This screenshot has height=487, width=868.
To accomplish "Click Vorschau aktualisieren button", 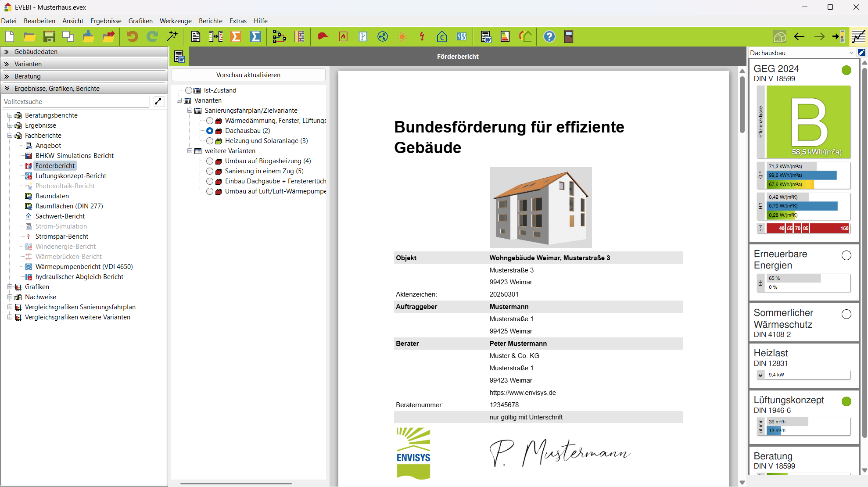I will pyautogui.click(x=248, y=75).
